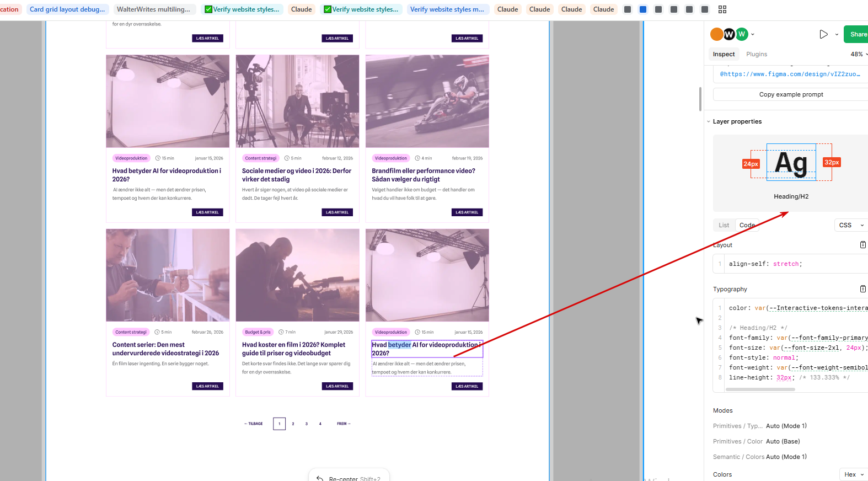This screenshot has width=868, height=481.
Task: Open the Present options dropdown arrow
Action: pyautogui.click(x=837, y=34)
